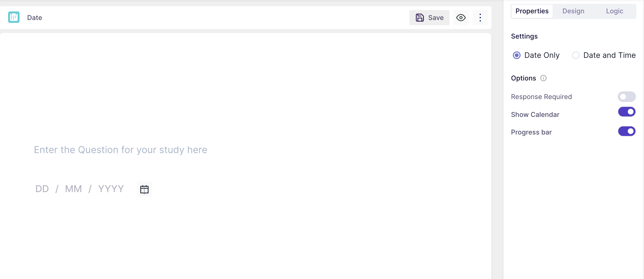Click the MM month input field

pos(73,189)
